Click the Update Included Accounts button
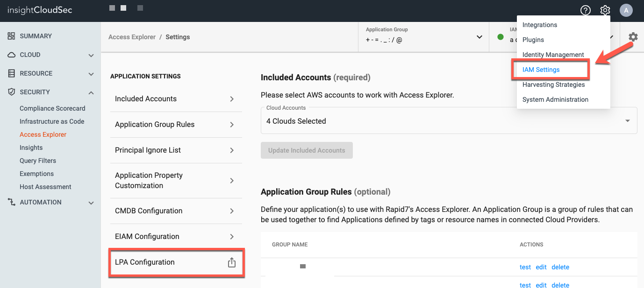Viewport: 644px width, 288px height. click(x=307, y=150)
